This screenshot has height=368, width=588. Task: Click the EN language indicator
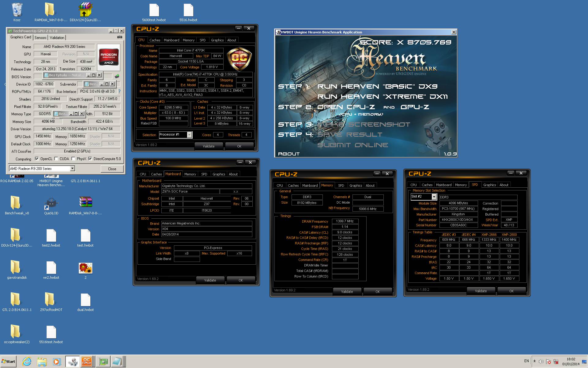526,361
